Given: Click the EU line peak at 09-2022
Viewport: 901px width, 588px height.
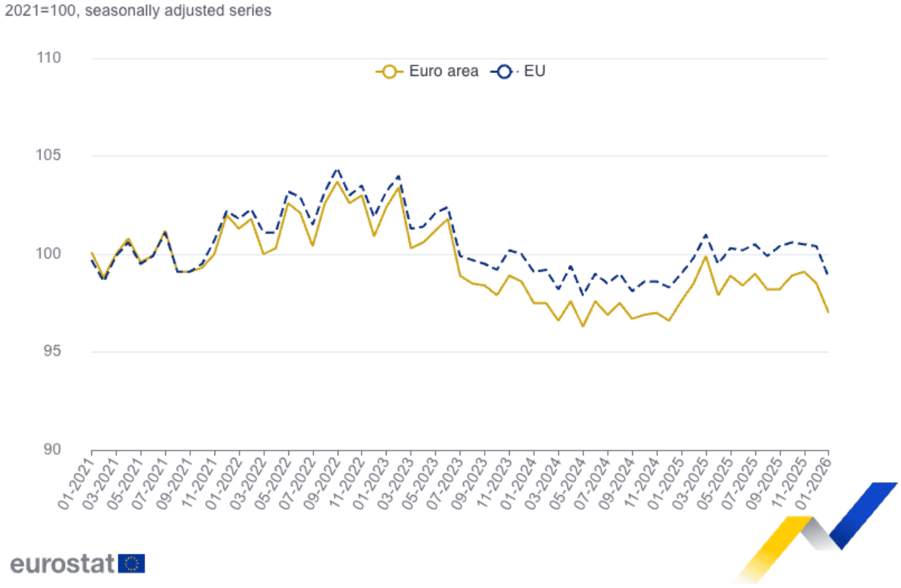Looking at the screenshot, I should [337, 169].
